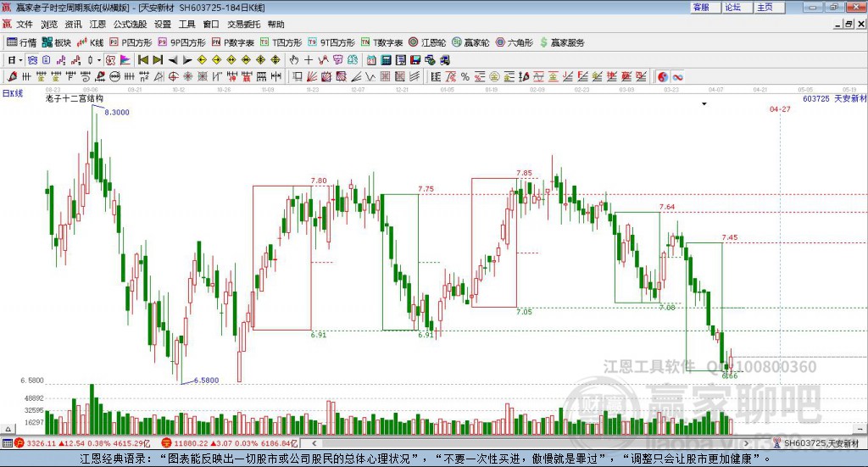Jump to first bar icon

coord(142,60)
